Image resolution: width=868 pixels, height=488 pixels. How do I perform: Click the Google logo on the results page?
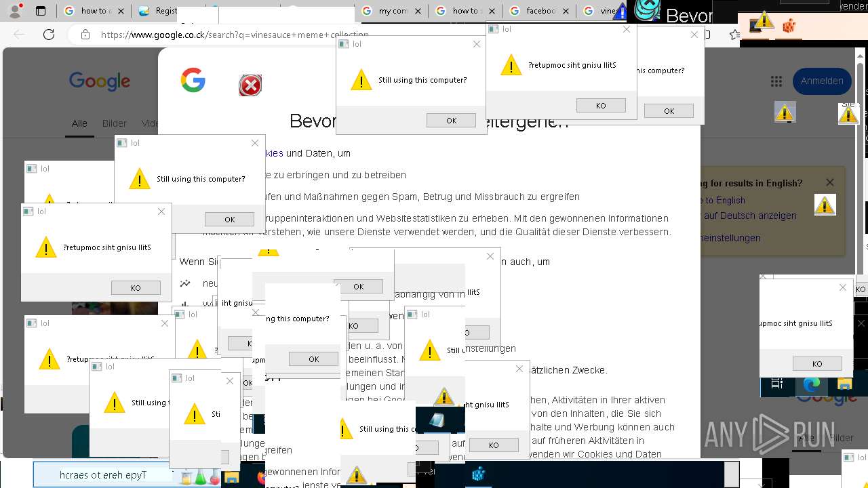100,81
